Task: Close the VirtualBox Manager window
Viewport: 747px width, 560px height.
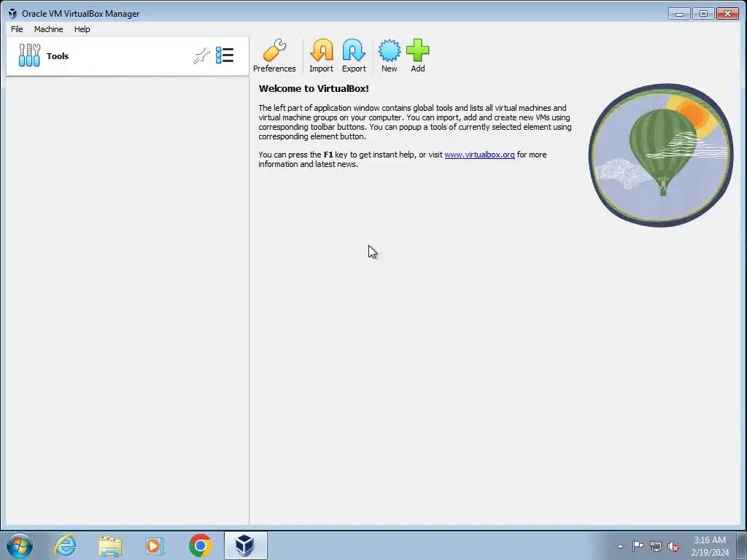Action: [727, 13]
